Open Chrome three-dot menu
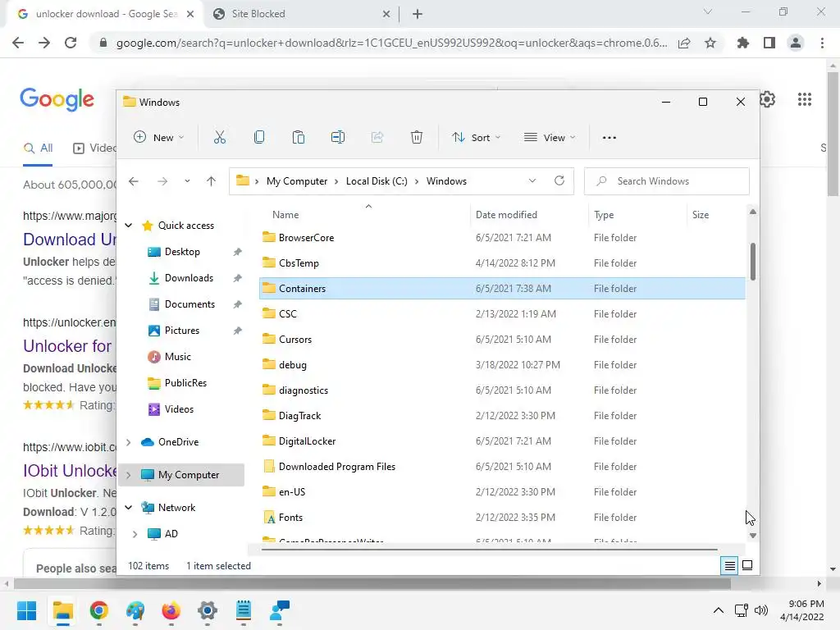This screenshot has width=840, height=630. [x=822, y=43]
